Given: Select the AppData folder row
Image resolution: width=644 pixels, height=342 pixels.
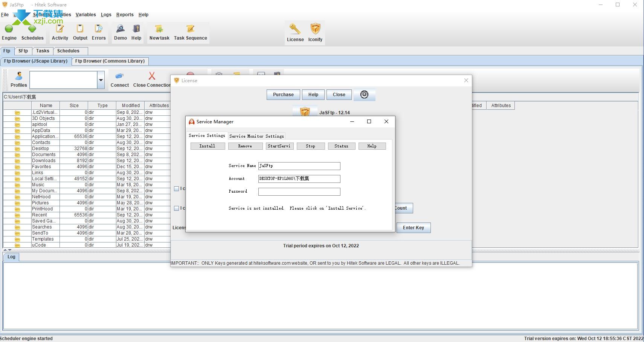Looking at the screenshot, I should pos(87,130).
